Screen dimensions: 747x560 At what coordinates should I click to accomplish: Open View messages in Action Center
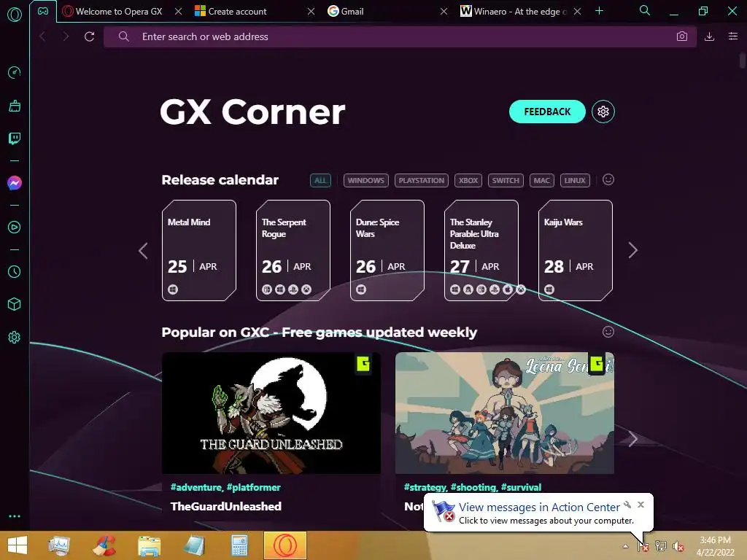[x=539, y=507]
